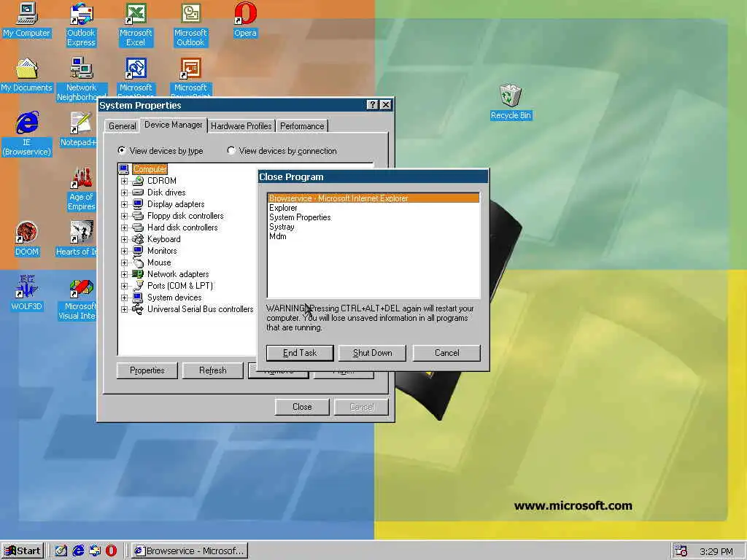The image size is (747, 560).
Task: Click Browservice taskbar window button
Action: coord(190,551)
